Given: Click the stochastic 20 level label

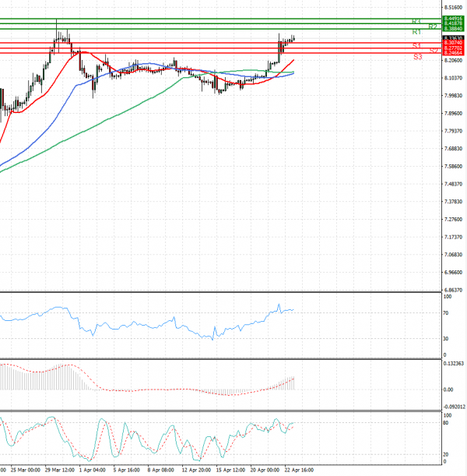Looking at the screenshot, I should (445, 454).
